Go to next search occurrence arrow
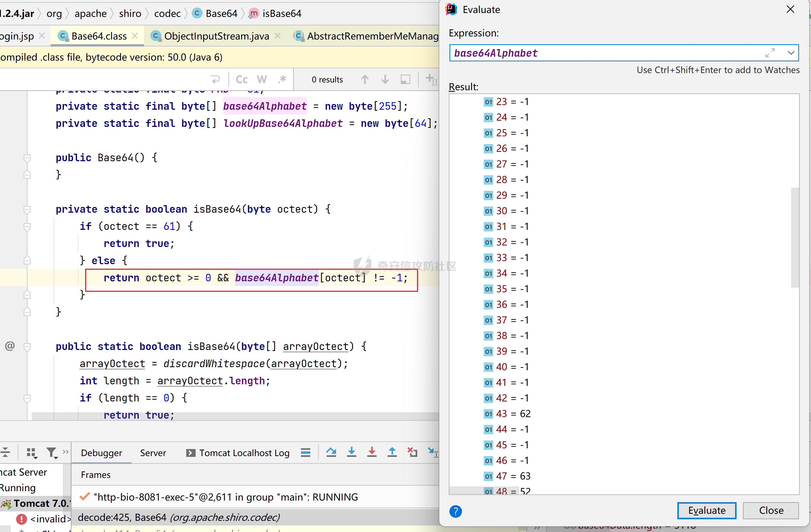Screen dimensions: 811x532 tap(385, 79)
